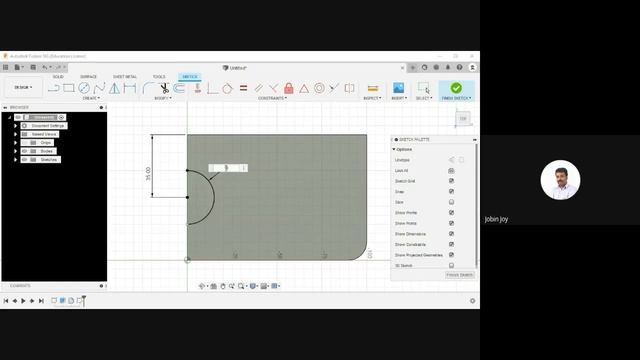Select the Line sketch tool
The height and width of the screenshot is (360, 640).
(x=53, y=88)
